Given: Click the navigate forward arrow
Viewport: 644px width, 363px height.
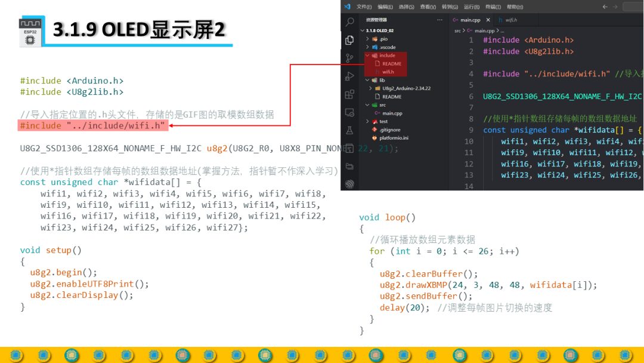Looking at the screenshot, I should click(615, 7).
